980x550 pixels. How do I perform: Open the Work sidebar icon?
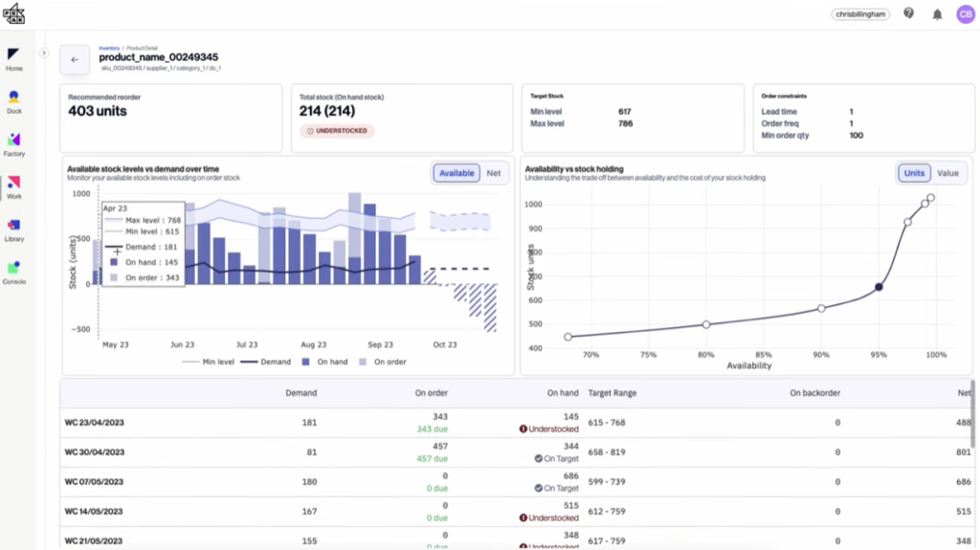pyautogui.click(x=13, y=184)
